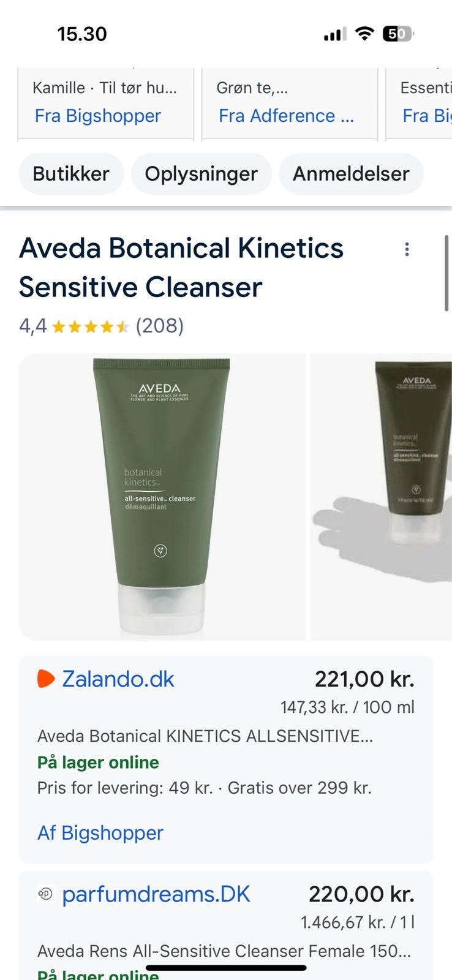Tap the parfumdreams logo icon

(45, 894)
